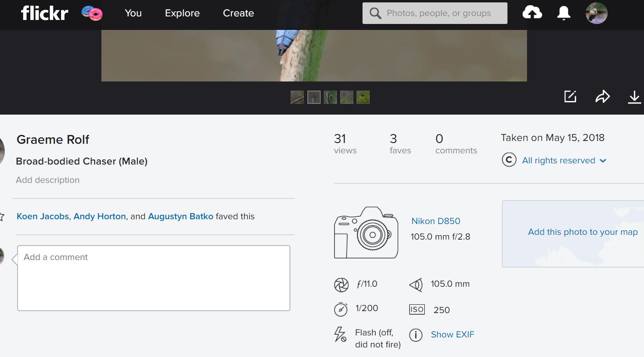Screen dimensions: 644x357
Task: Open the account avatar menu
Action: tap(596, 13)
